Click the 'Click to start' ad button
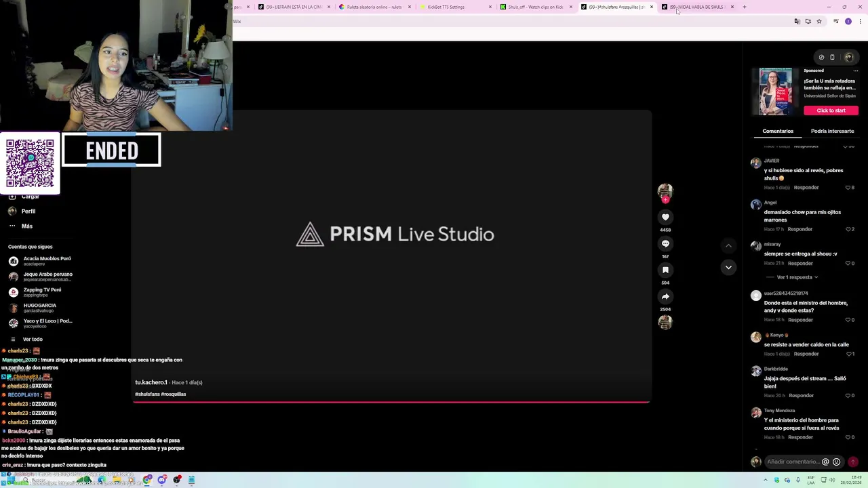The image size is (868, 488). point(831,110)
